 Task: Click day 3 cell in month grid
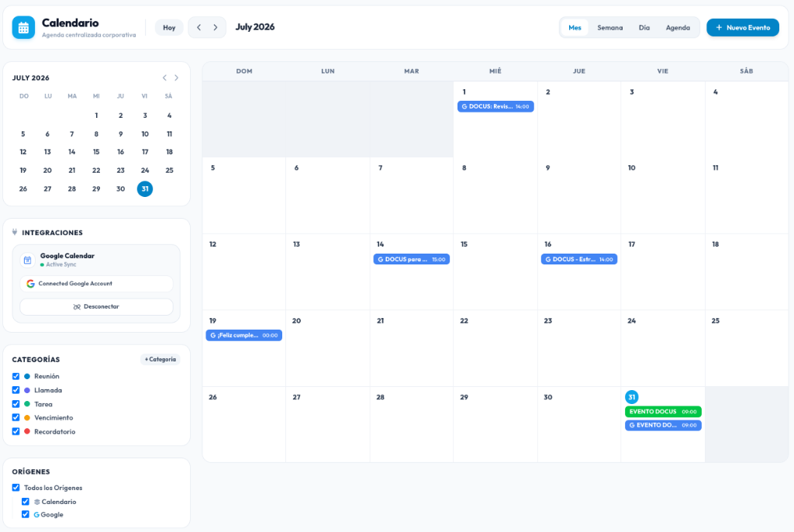(663, 119)
